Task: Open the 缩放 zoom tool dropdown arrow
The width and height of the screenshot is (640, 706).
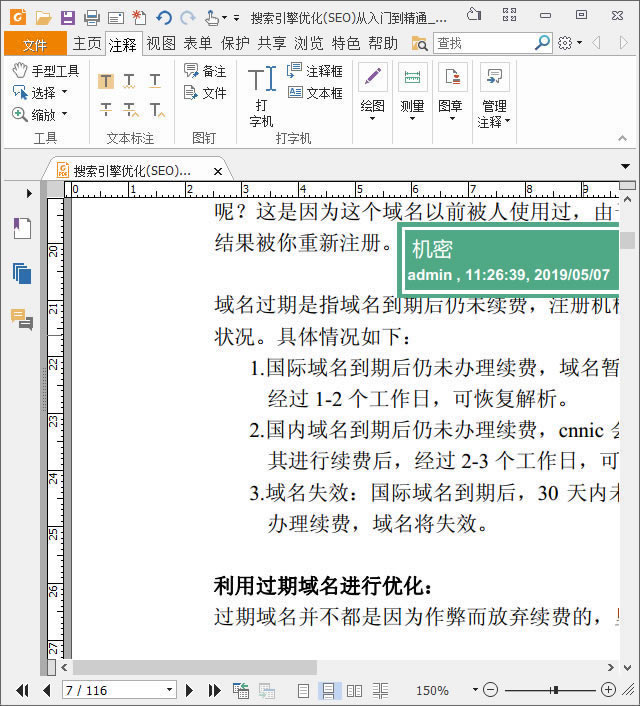Action: tap(64, 114)
